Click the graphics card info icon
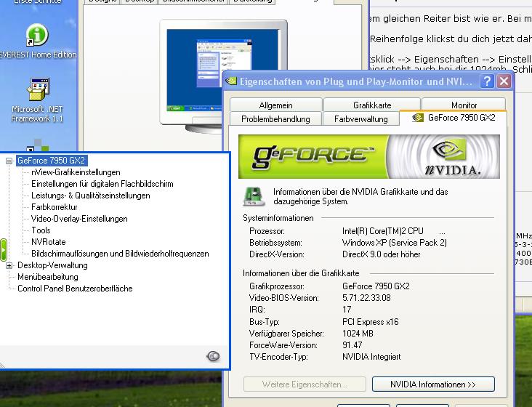Screen dimensions: 532x407 click(x=254, y=196)
